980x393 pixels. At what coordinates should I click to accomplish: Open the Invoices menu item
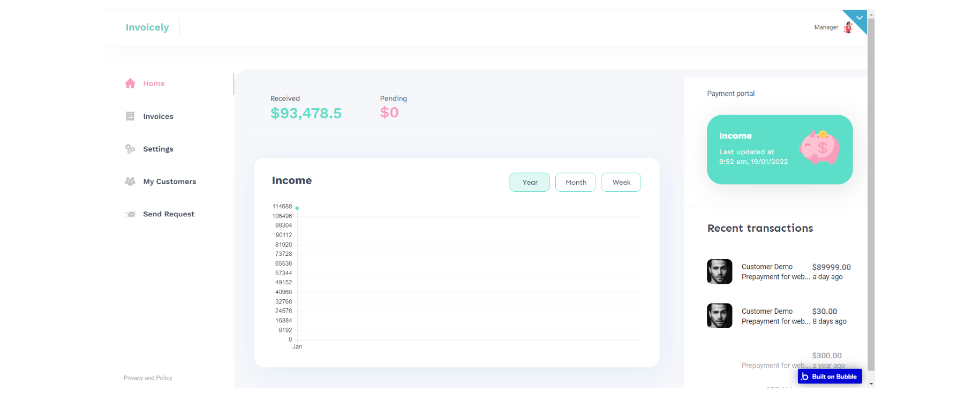click(158, 116)
